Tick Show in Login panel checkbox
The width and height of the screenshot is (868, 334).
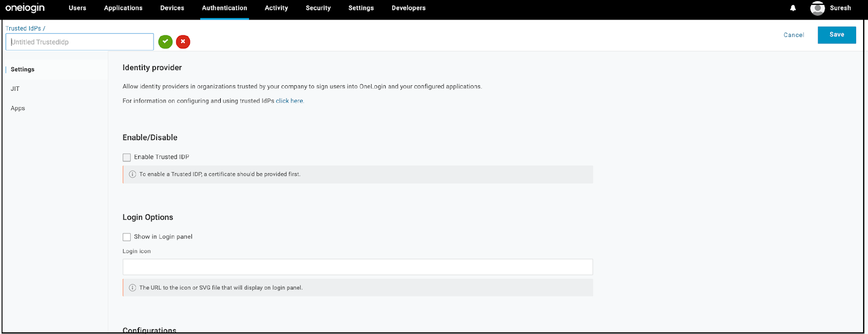click(127, 237)
